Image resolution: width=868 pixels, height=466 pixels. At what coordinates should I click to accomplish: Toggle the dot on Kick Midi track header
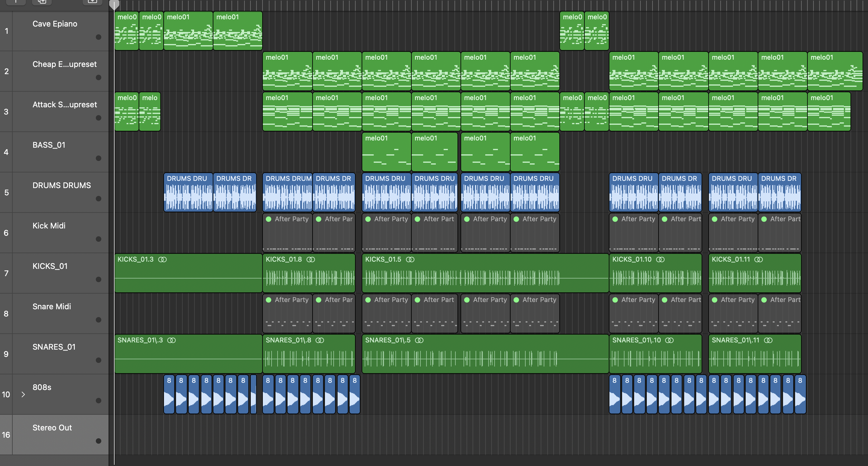tap(98, 239)
